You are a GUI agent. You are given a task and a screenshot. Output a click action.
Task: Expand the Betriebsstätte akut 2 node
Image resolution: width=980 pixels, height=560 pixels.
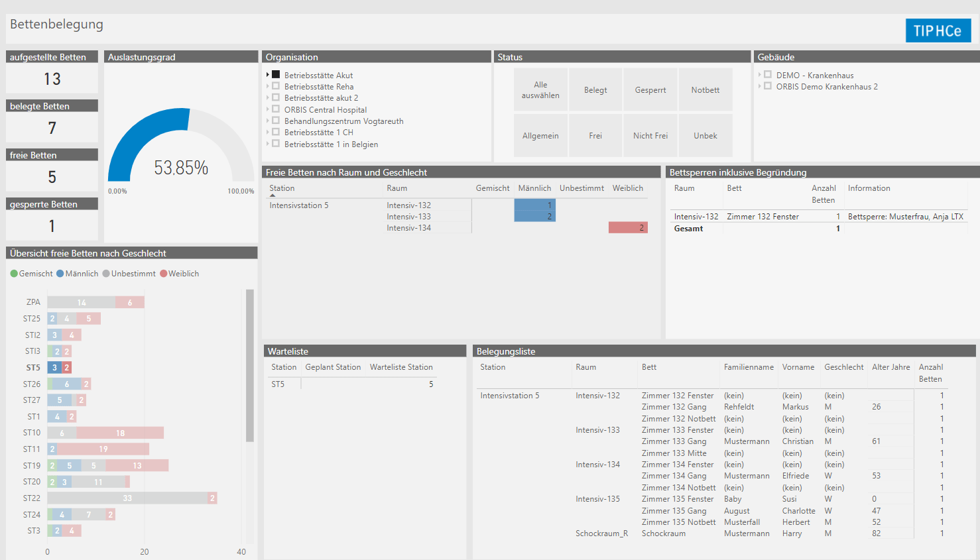coord(268,97)
